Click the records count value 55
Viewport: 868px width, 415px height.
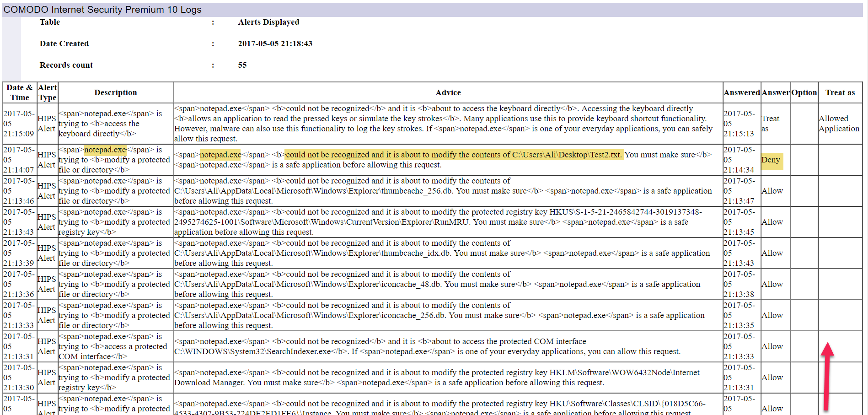pos(242,65)
